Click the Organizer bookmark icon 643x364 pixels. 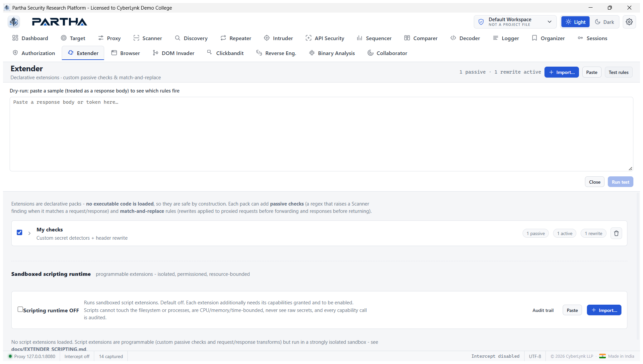pos(535,38)
